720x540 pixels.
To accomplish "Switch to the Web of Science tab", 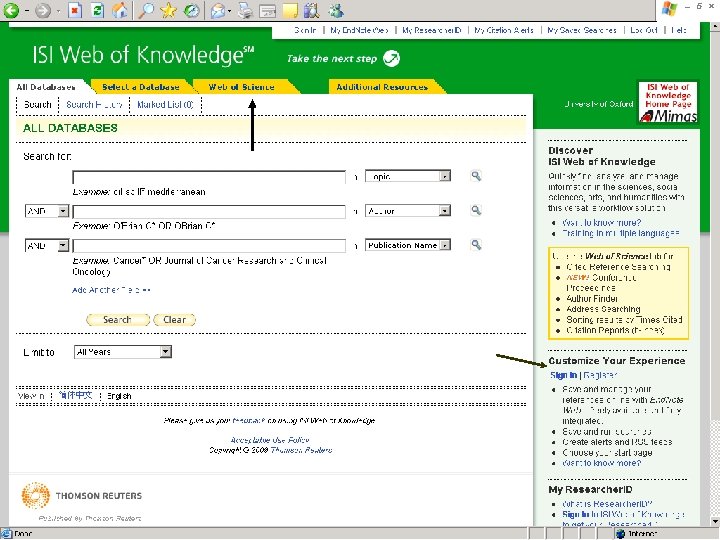I will coord(242,87).
